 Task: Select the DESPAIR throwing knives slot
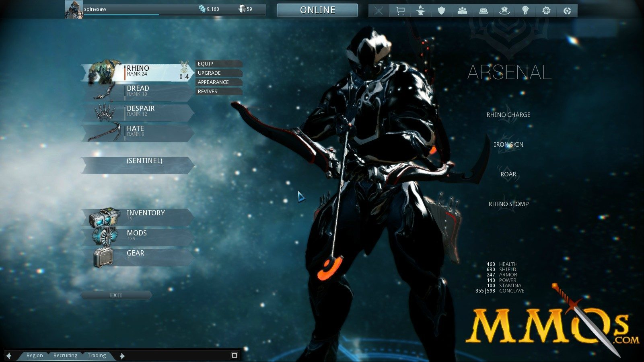point(138,112)
